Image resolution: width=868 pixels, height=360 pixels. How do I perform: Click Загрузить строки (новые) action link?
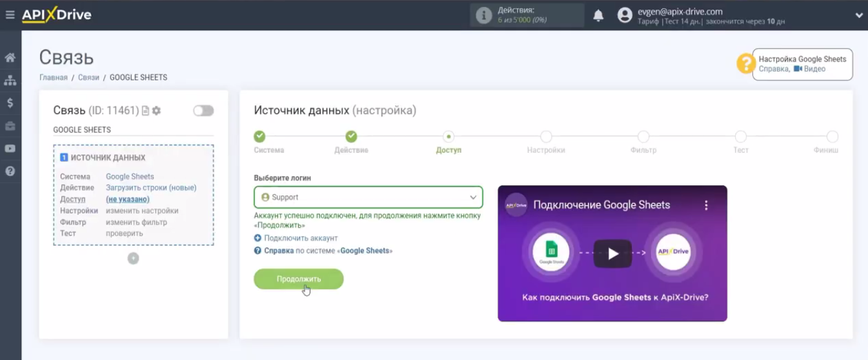[151, 188]
